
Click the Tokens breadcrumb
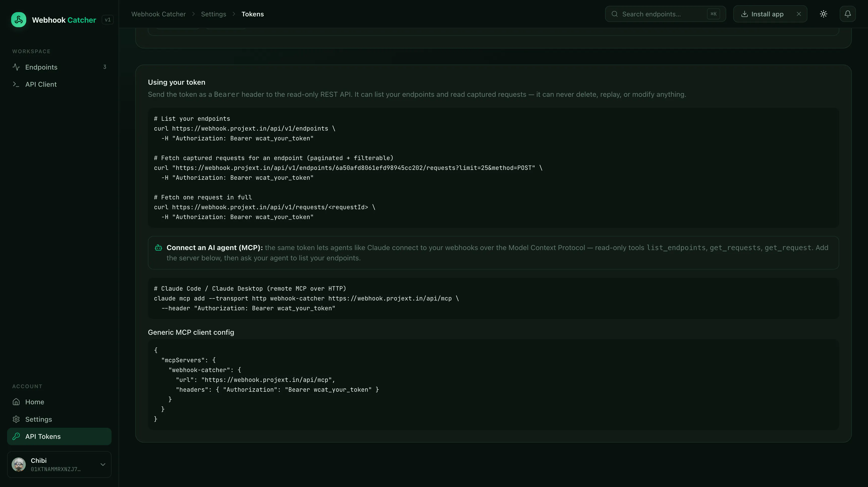[252, 14]
